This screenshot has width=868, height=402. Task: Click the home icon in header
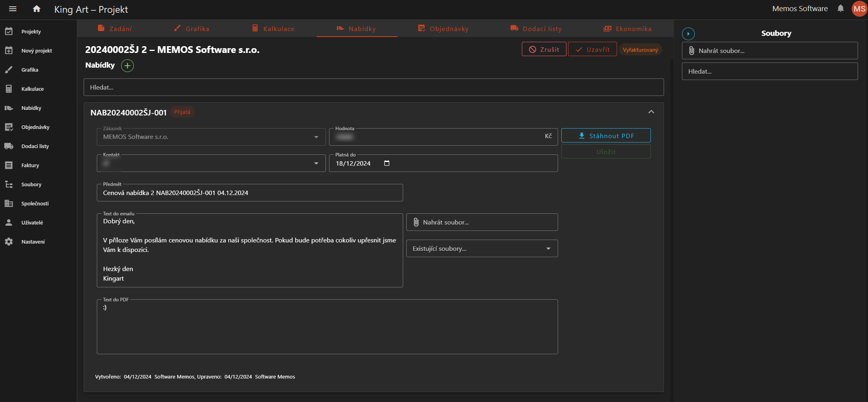(37, 9)
